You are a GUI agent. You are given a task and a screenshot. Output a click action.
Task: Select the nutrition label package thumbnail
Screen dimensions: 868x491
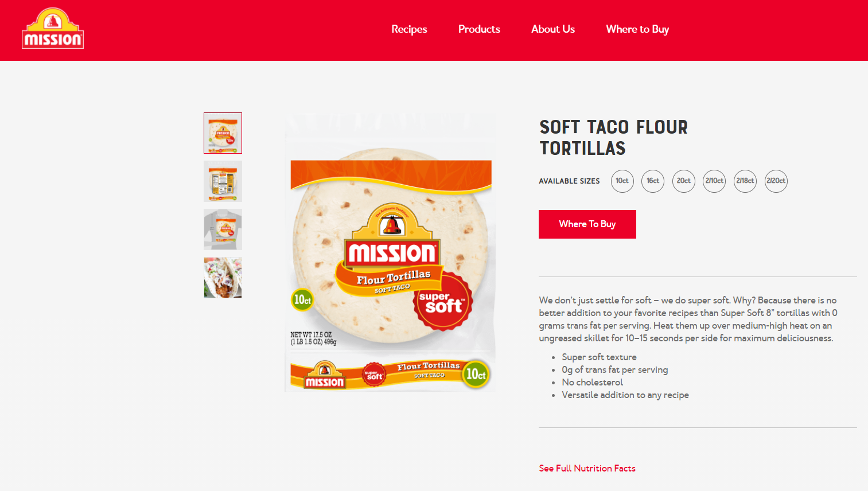[223, 181]
